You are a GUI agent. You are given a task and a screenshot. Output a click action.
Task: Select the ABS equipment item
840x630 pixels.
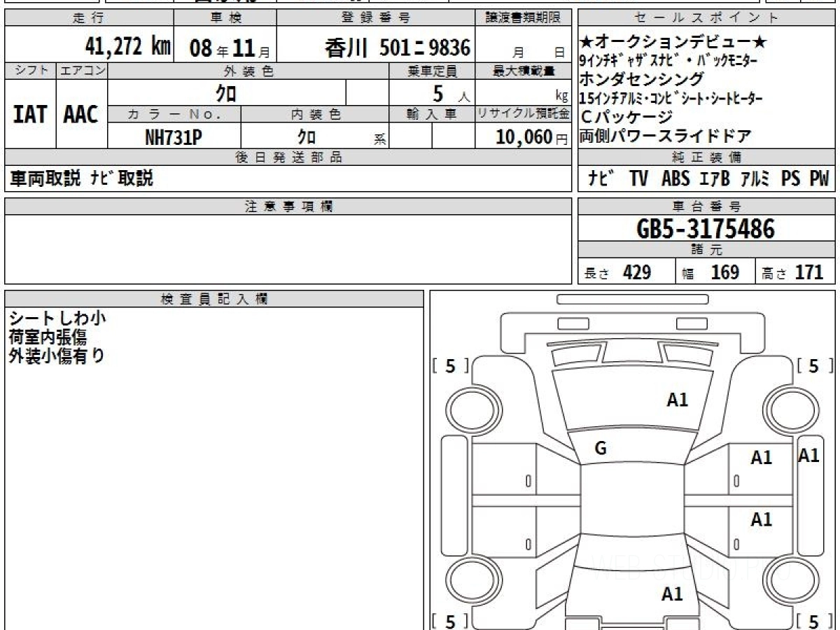click(x=675, y=178)
